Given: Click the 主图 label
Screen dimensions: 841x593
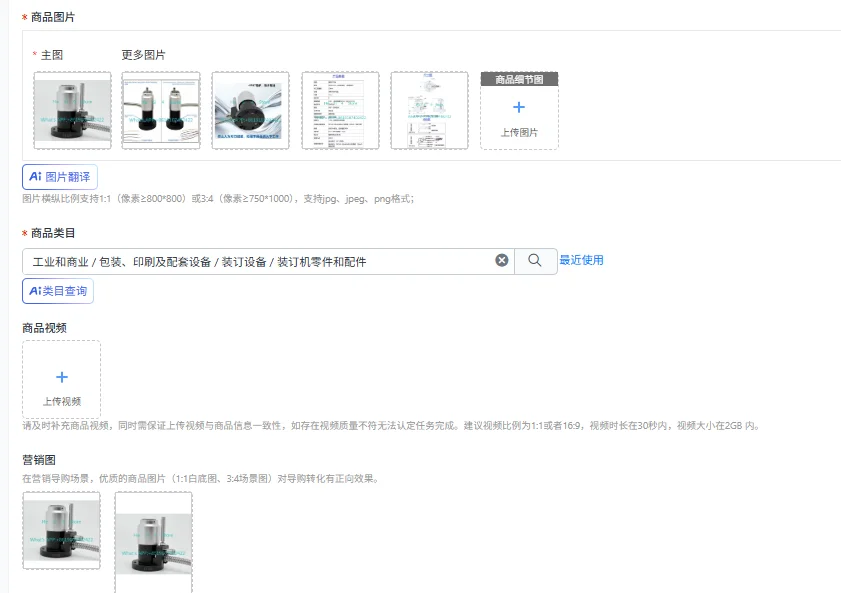Looking at the screenshot, I should click(x=51, y=55).
